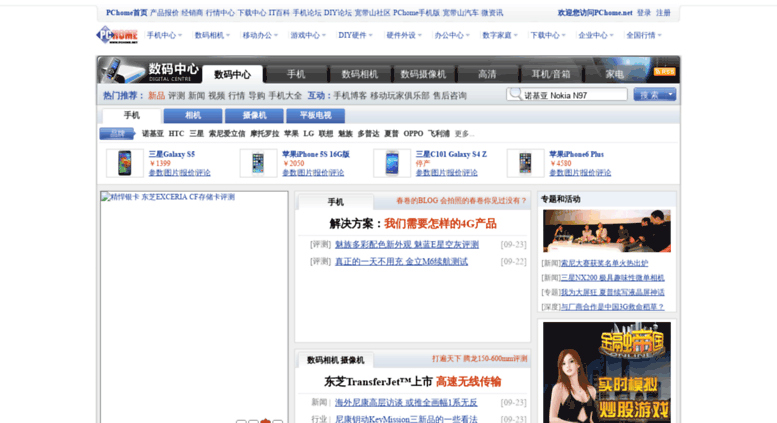This screenshot has height=423, width=777.
Task: Open the 春卷的BLOG promotional link
Action: point(461,201)
